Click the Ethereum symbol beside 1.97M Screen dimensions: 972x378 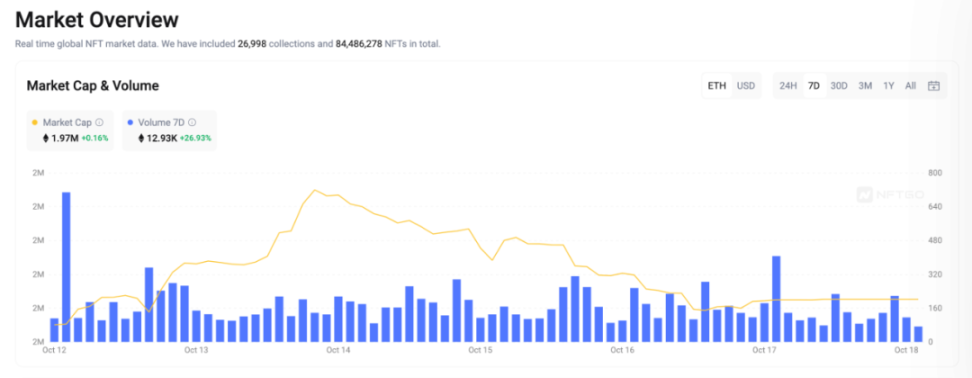coord(45,138)
